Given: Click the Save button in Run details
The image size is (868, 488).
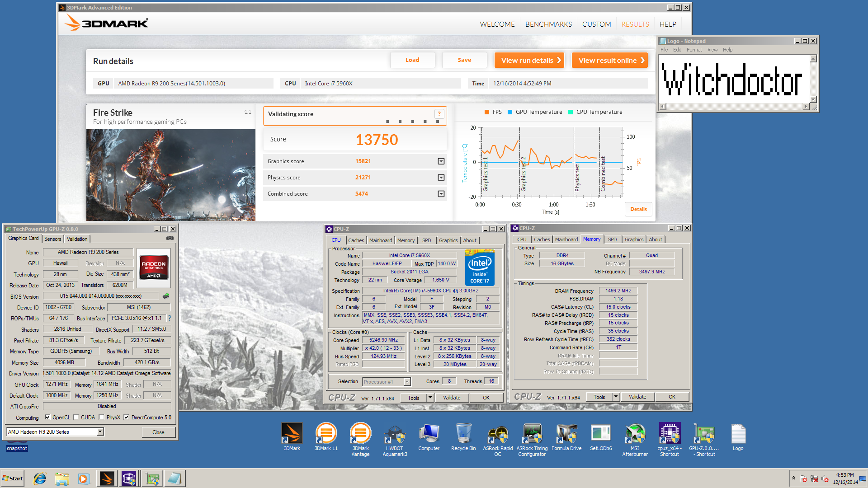Looking at the screenshot, I should [464, 60].
